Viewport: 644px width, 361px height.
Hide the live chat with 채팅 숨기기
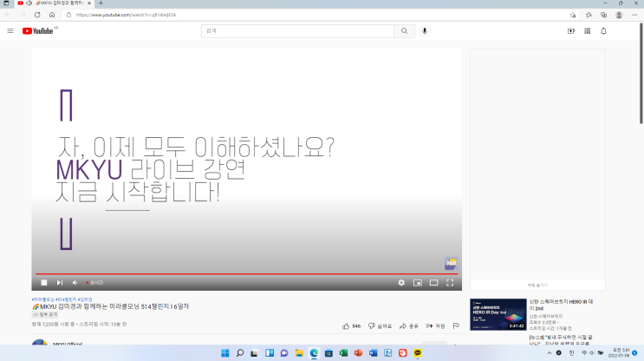click(x=537, y=285)
